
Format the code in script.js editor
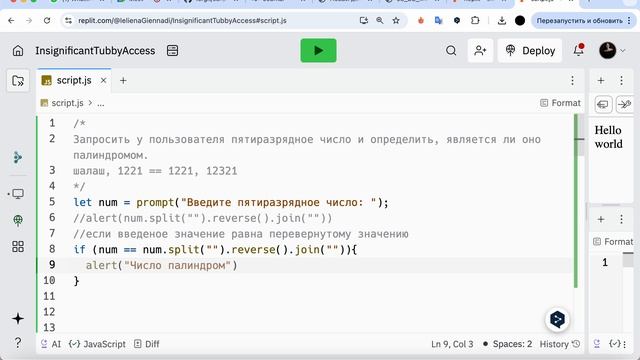(x=560, y=103)
